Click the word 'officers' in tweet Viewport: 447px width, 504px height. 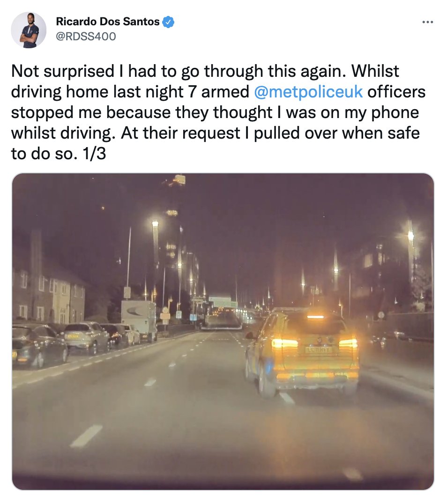pos(396,92)
